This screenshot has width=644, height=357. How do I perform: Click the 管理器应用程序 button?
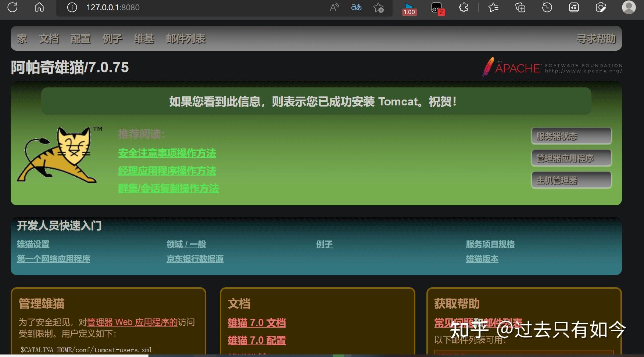coord(572,158)
